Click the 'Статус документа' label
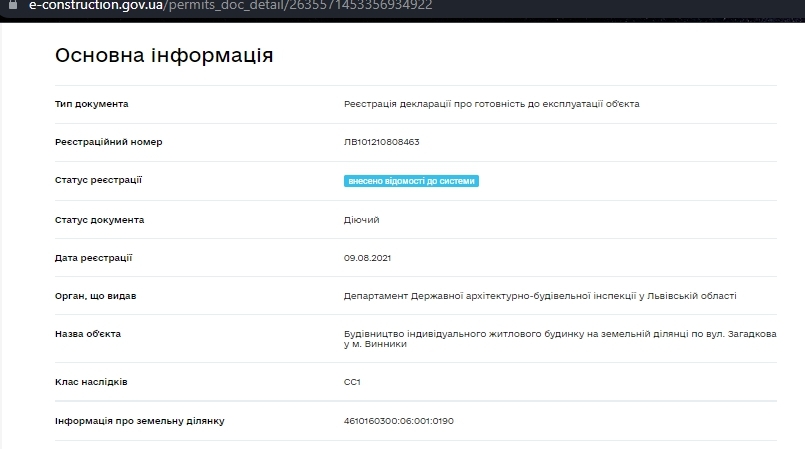Screen dimensions: 805x449 point(99,220)
